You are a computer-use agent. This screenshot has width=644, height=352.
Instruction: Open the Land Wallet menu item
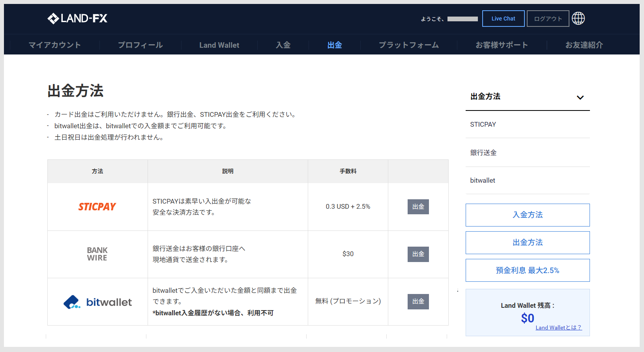(x=219, y=45)
